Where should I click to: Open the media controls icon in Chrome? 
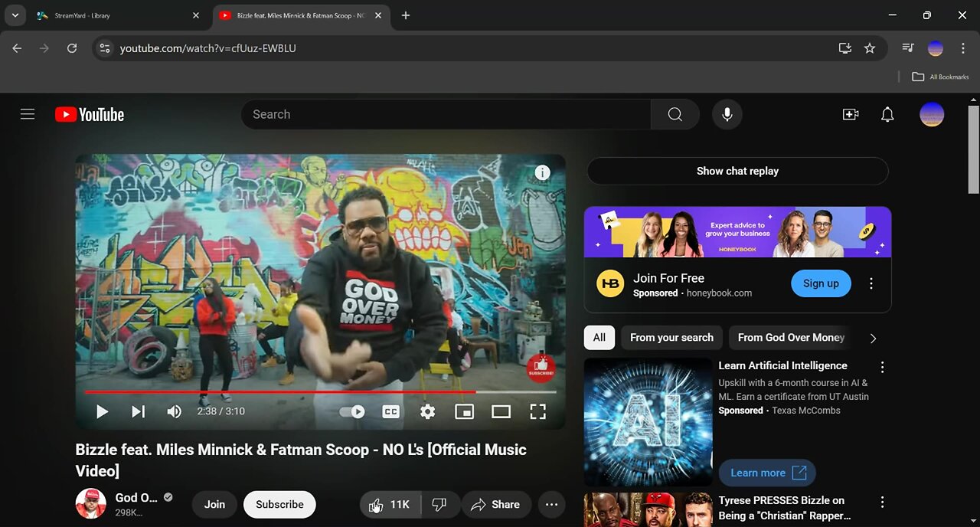(x=908, y=48)
